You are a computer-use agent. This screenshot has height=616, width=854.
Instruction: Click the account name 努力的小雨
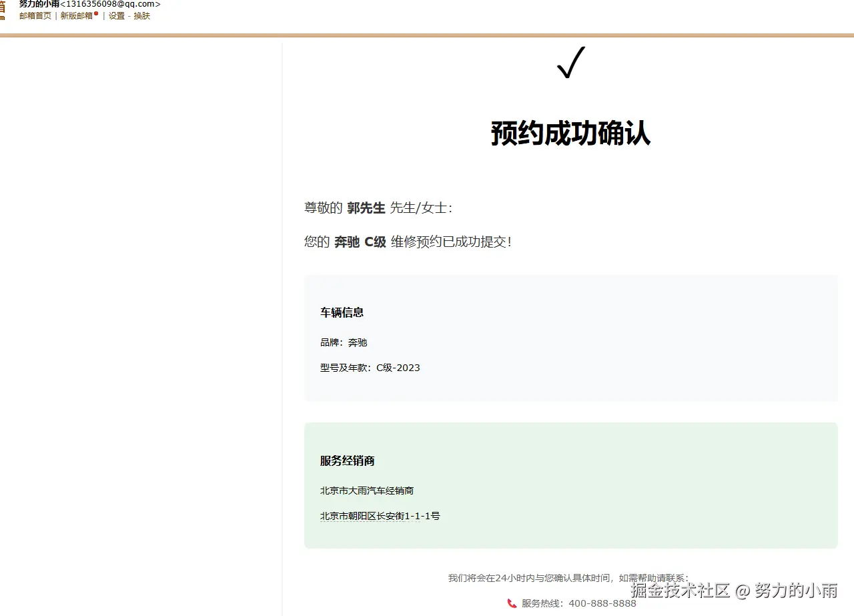39,4
